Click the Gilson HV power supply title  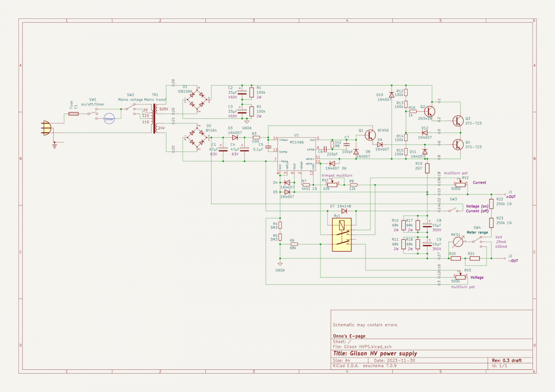click(375, 353)
